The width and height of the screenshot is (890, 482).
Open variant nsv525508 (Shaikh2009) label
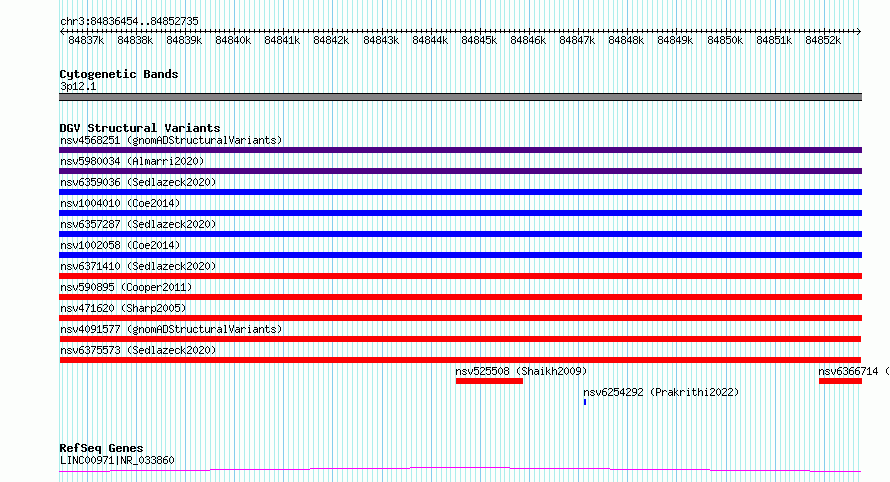click(521, 371)
